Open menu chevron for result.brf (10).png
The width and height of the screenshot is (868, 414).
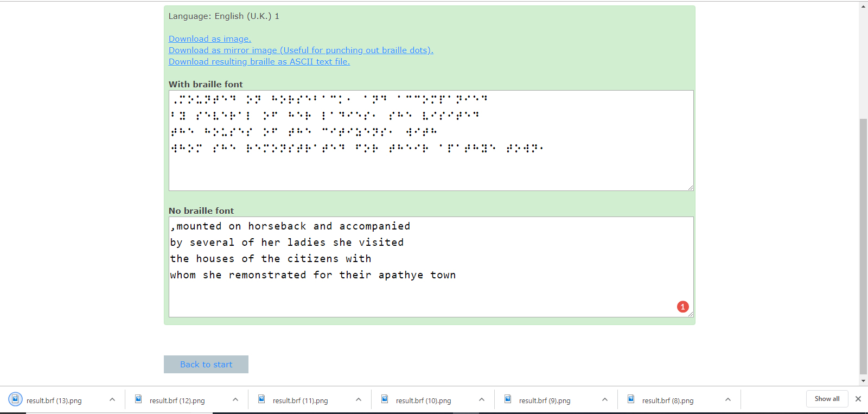coord(482,400)
